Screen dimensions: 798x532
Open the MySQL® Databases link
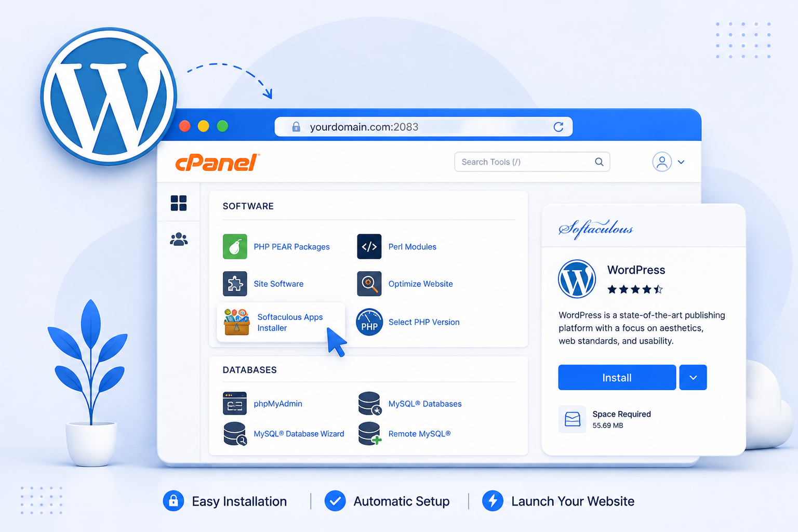tap(425, 404)
